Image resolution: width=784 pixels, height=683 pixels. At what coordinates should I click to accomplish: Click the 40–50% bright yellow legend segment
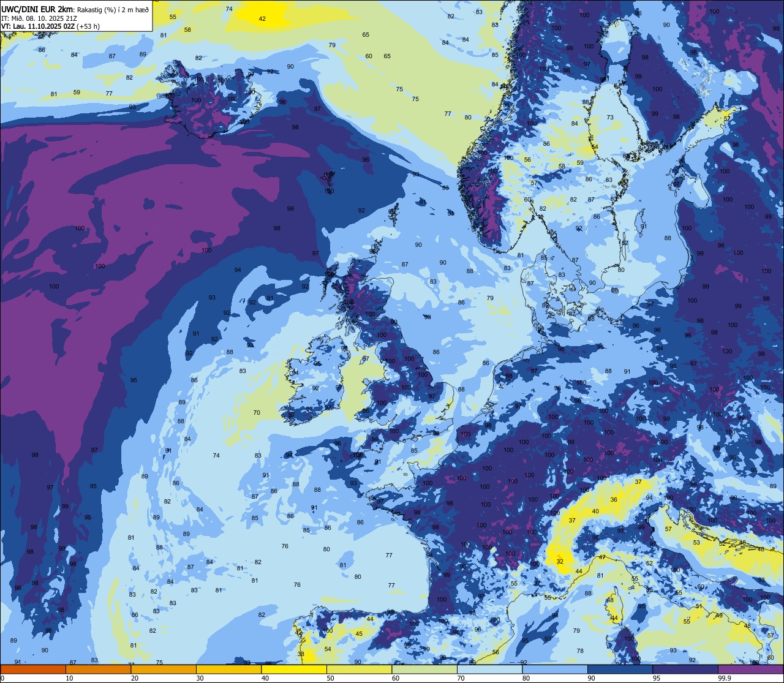coord(294,669)
